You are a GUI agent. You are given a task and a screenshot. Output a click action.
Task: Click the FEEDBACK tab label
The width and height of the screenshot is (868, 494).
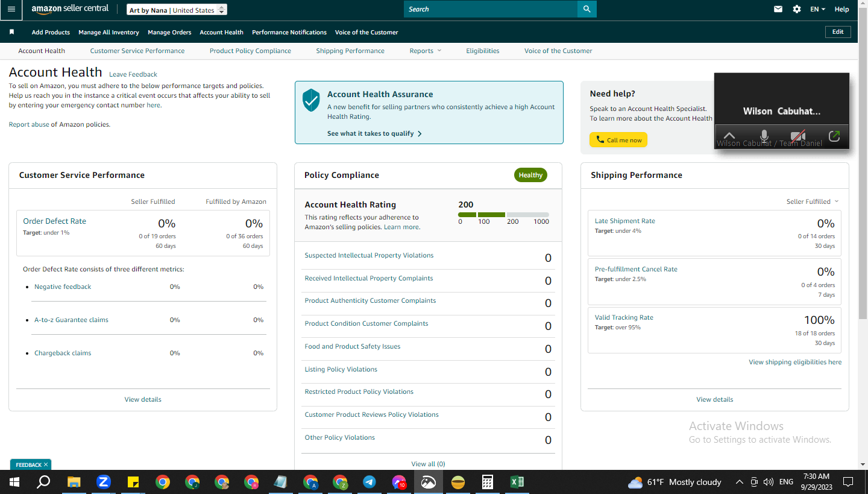click(x=28, y=465)
